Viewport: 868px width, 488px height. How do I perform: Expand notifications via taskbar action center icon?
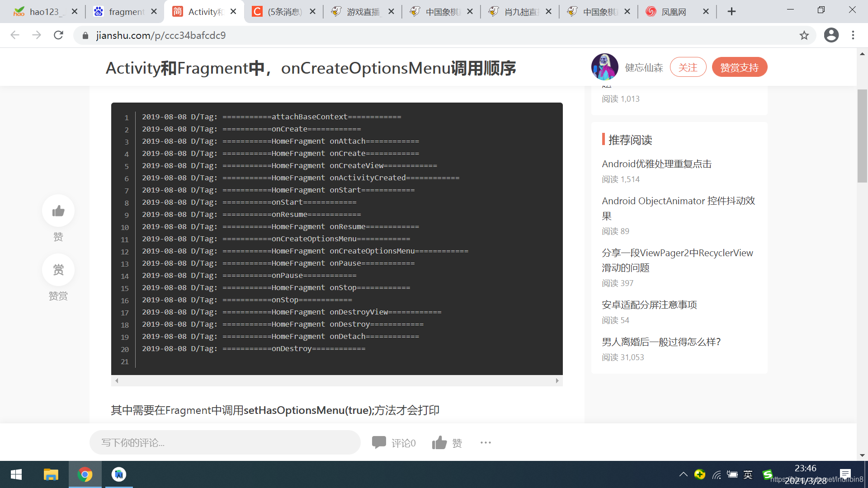(846, 474)
